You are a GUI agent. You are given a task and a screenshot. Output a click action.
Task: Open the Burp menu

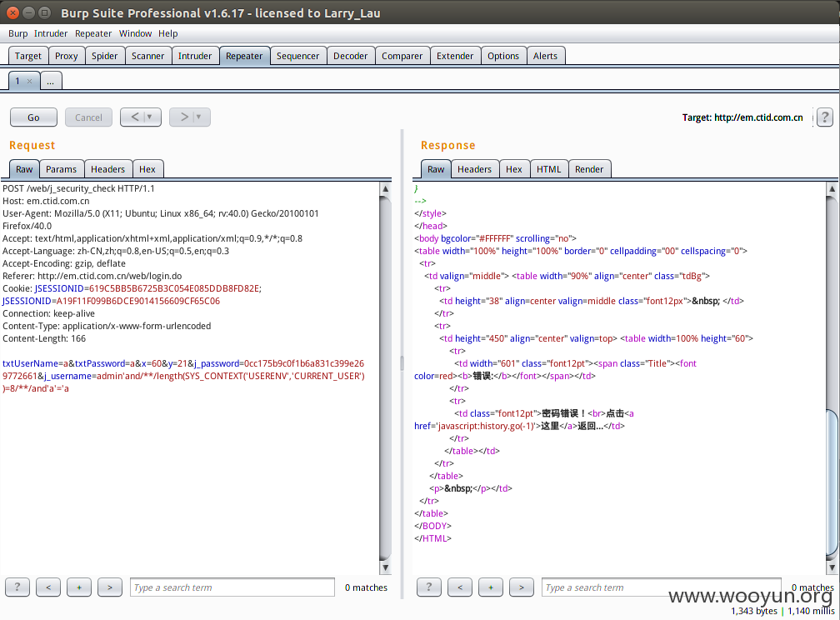(17, 33)
